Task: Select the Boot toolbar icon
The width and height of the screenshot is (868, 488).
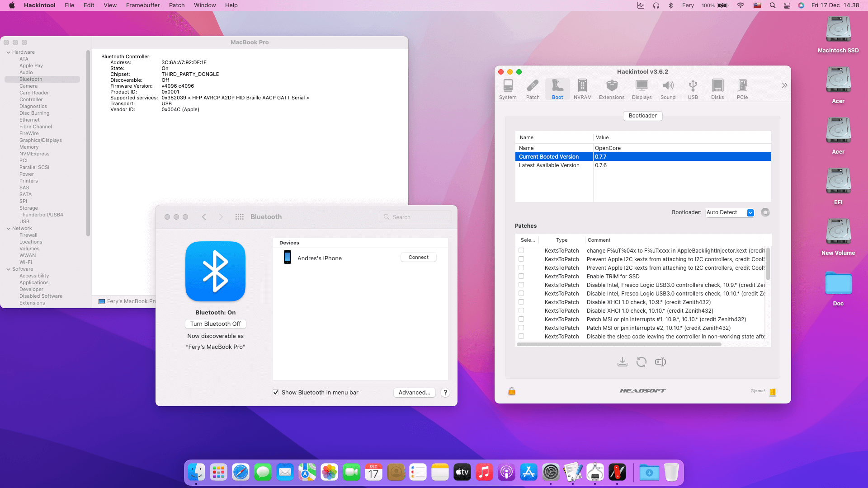Action: [x=557, y=89]
